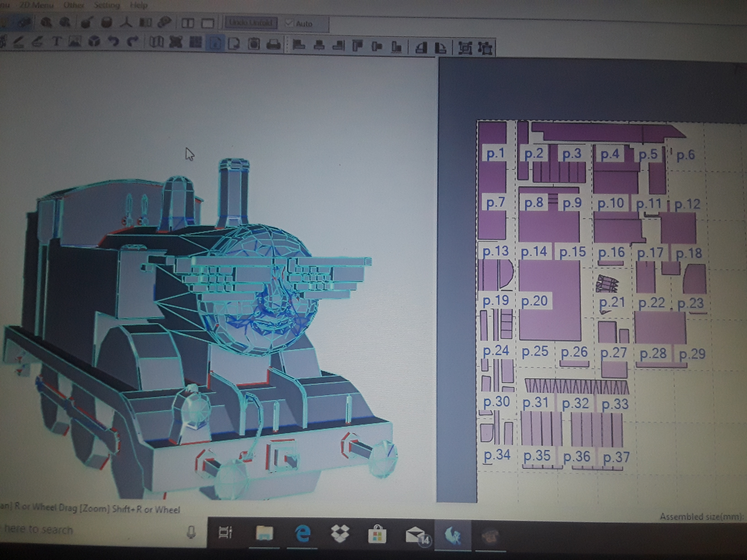Switch to single-pane view icon
This screenshot has height=560, width=747.
[207, 23]
